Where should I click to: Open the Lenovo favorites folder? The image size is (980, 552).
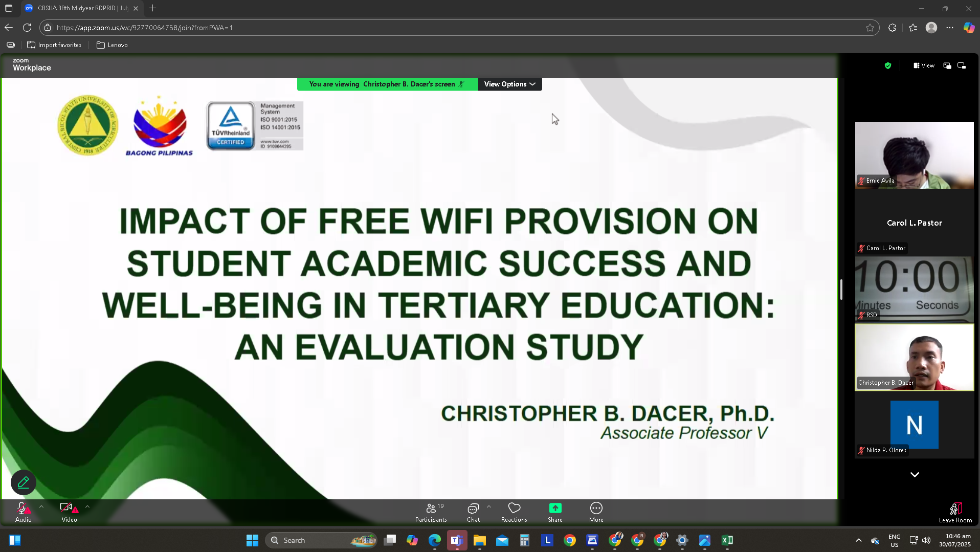[x=112, y=45]
